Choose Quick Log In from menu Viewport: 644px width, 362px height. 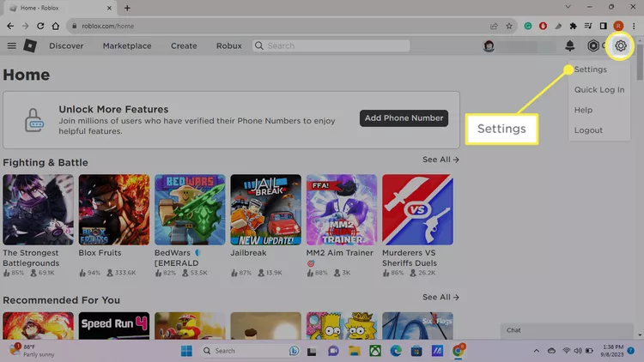coord(598,89)
